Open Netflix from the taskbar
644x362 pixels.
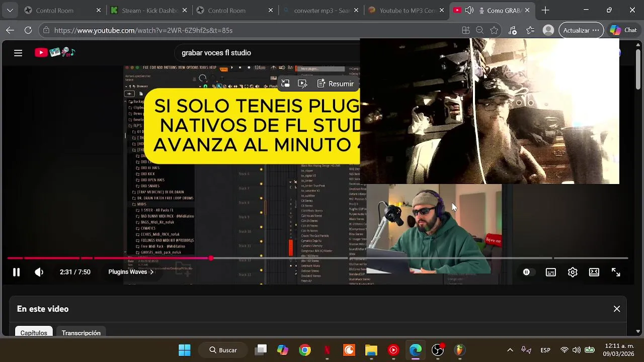[327, 350]
